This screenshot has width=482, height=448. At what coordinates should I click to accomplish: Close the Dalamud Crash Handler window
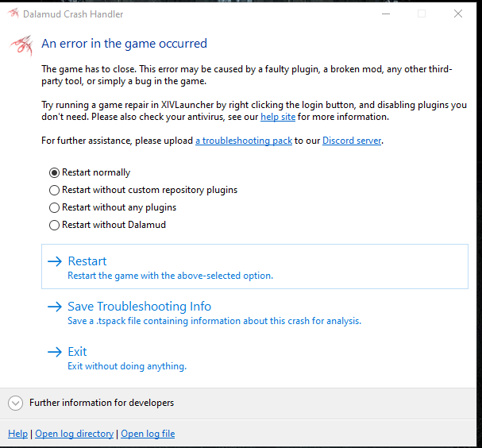(x=458, y=14)
